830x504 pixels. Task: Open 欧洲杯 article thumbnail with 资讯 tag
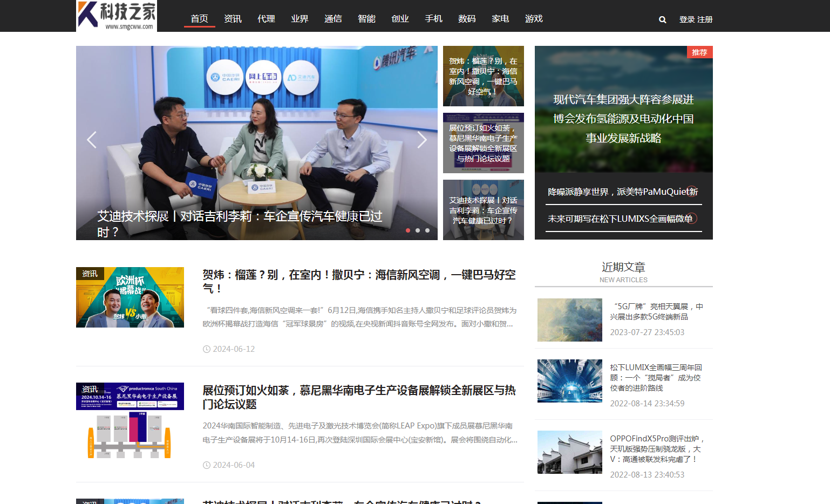point(130,297)
